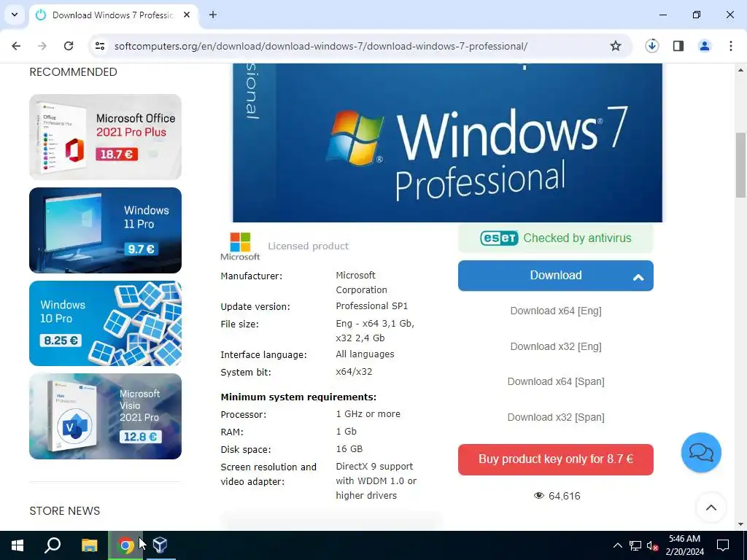
Task: Bookmark this page with the star icon
Action: tap(616, 46)
